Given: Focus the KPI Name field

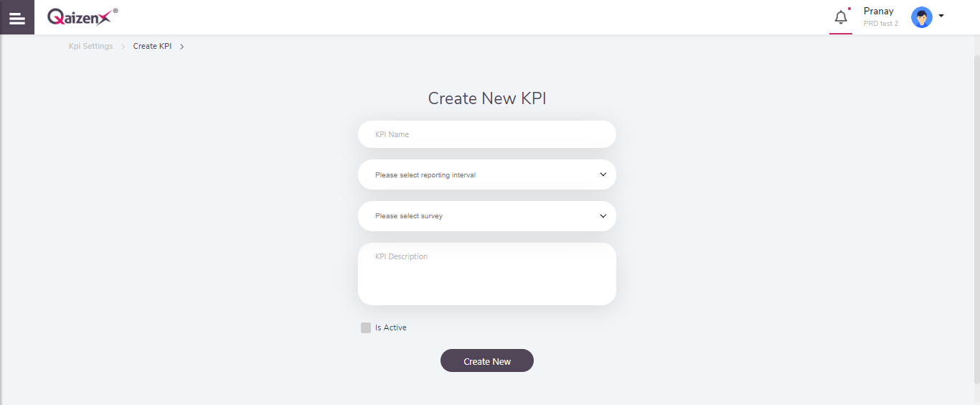Looking at the screenshot, I should pos(486,134).
